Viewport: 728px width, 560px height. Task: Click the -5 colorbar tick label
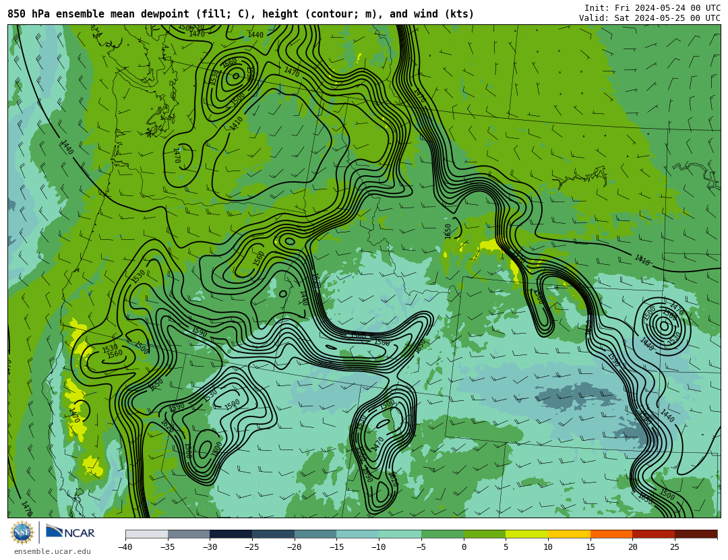coord(421,547)
